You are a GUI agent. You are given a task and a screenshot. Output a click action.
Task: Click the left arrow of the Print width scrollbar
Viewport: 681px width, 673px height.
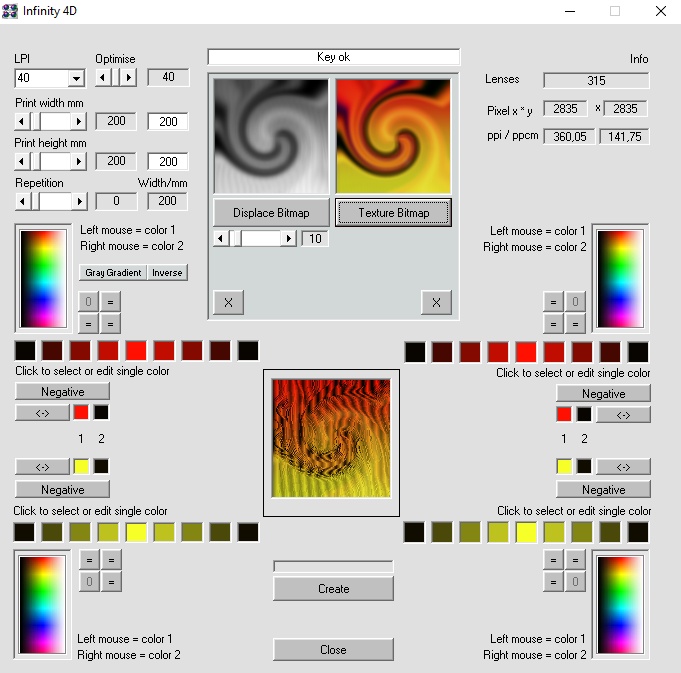coord(22,121)
